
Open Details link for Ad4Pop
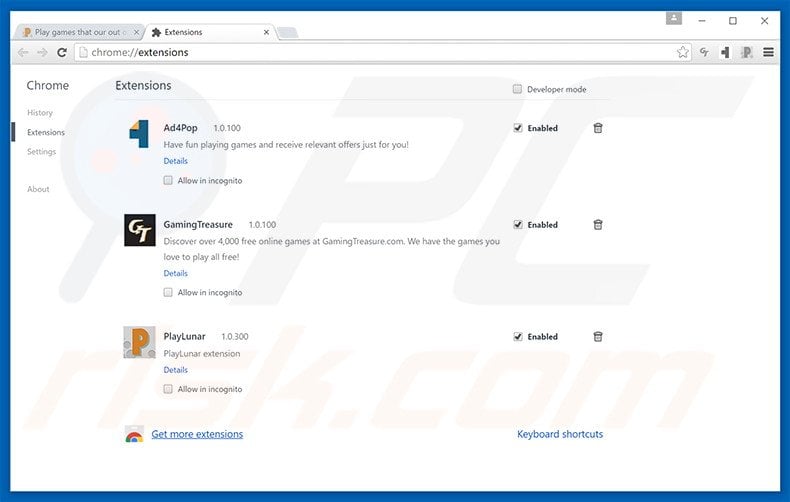click(175, 161)
